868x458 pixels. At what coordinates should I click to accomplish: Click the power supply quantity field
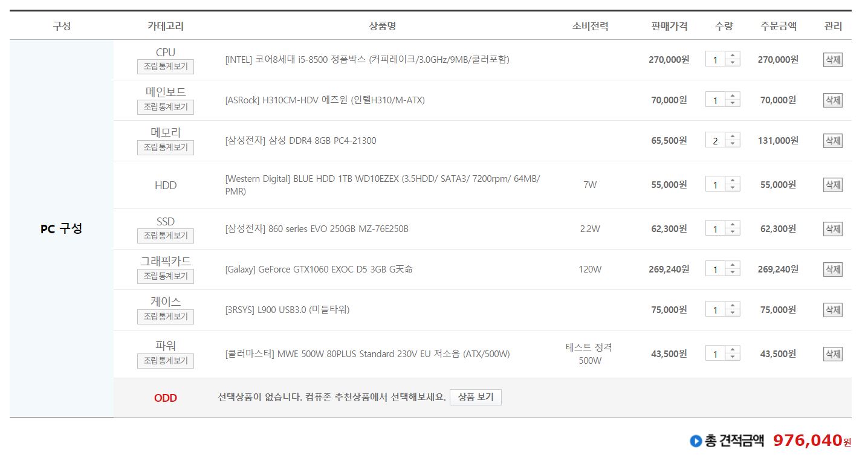coord(716,354)
